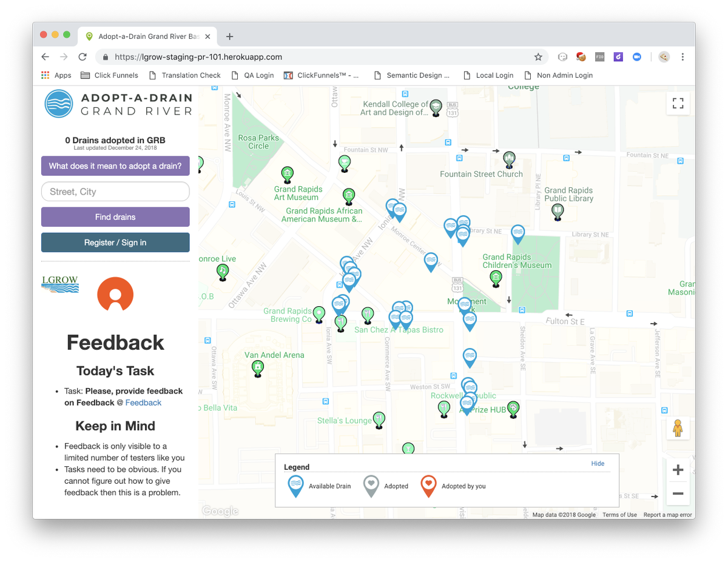Click the browser address bar URL
Image resolution: width=728 pixels, height=562 pixels.
coord(198,57)
